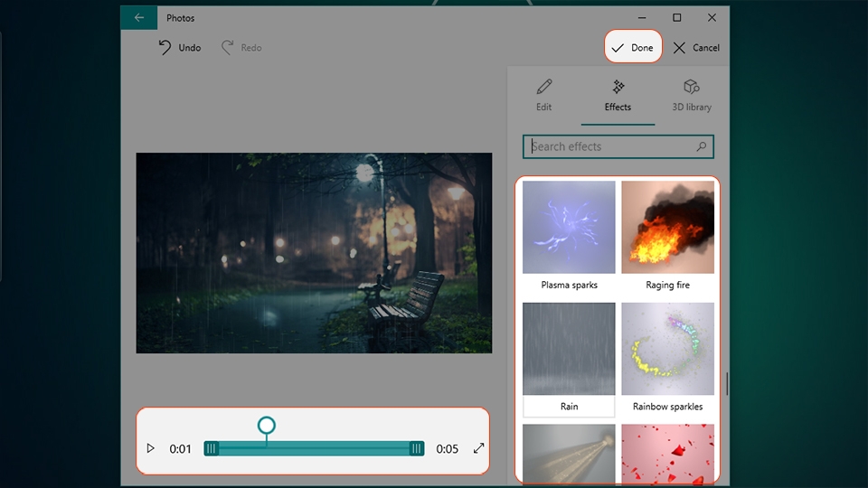Select the Effects tab

click(618, 95)
